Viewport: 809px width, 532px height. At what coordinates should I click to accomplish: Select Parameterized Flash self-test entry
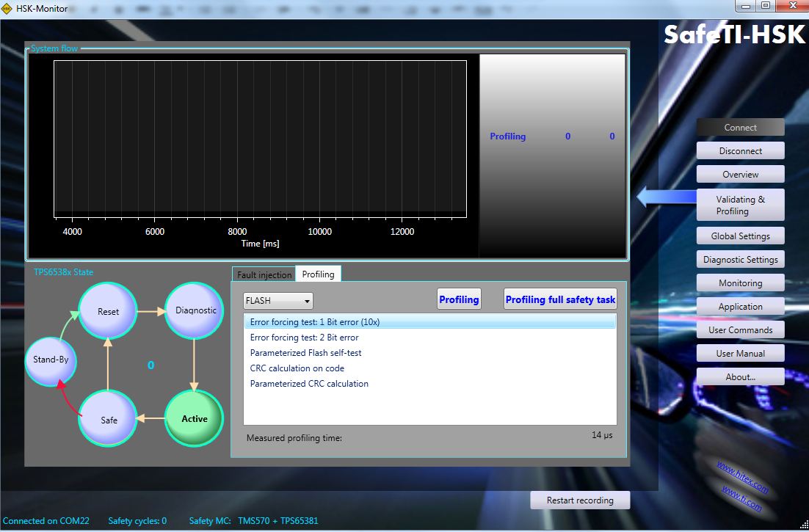[x=429, y=353]
